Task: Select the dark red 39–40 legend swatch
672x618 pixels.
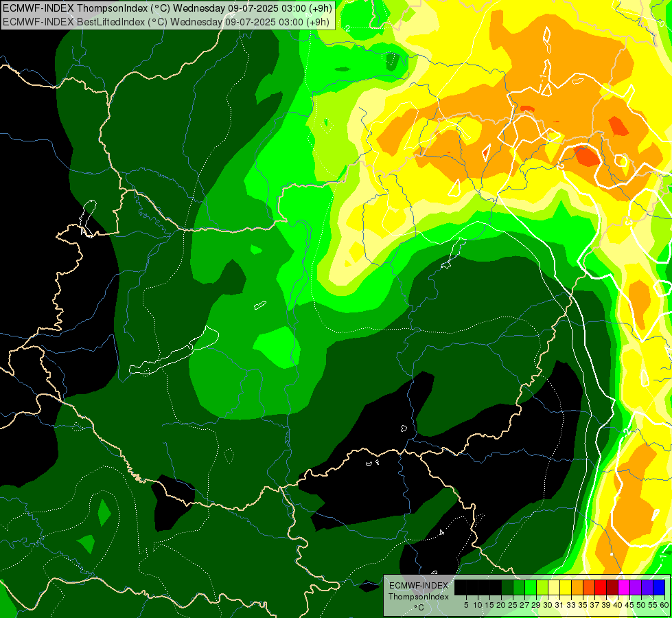Action: click(612, 587)
